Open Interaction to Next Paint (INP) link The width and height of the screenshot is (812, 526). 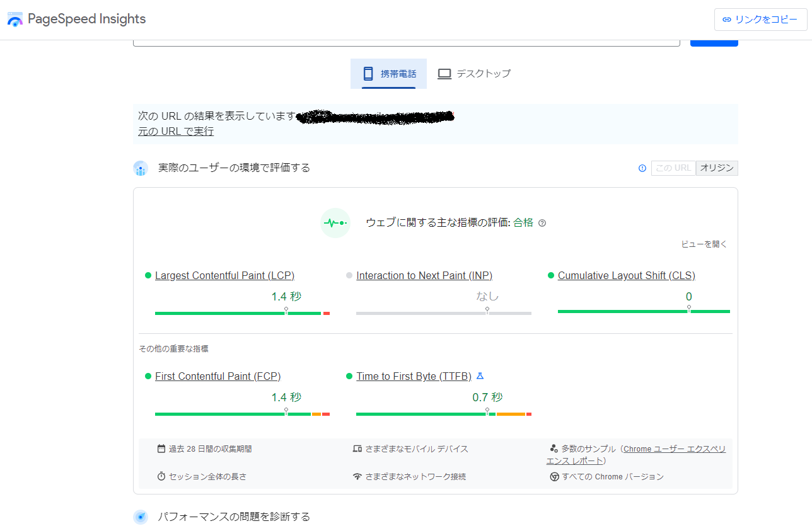(424, 275)
